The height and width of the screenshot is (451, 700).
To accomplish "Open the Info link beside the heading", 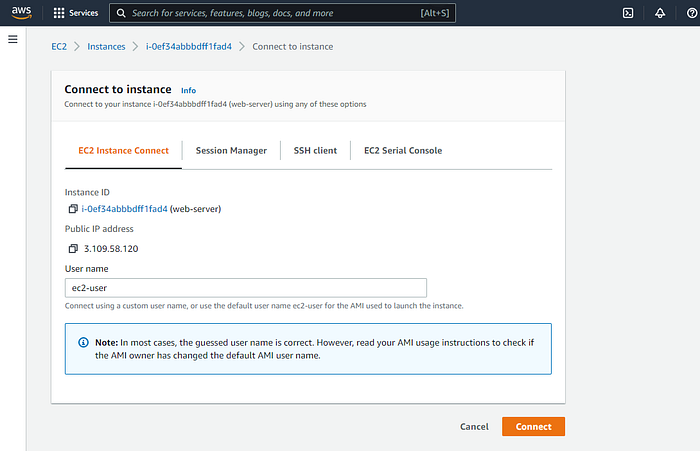I will [188, 90].
